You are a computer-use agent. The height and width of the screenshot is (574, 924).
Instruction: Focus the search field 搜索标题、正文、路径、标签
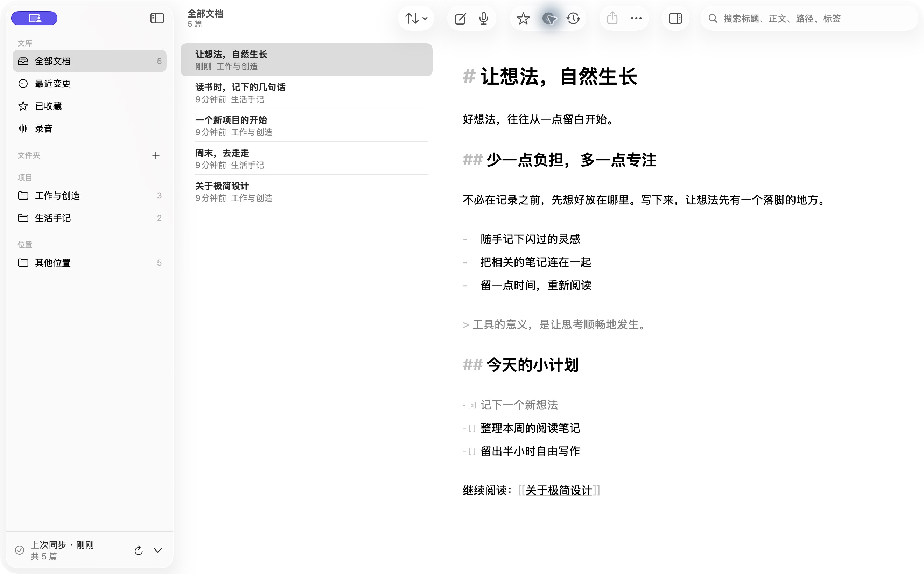(809, 18)
